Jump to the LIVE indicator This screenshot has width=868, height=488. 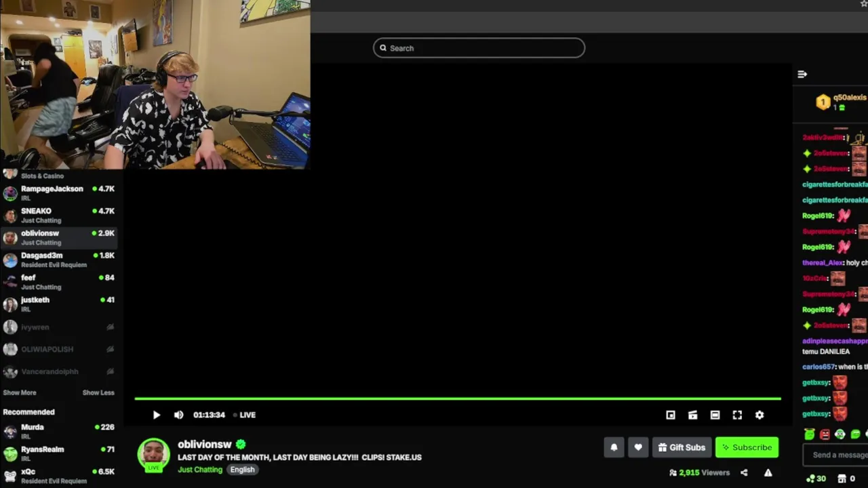click(x=244, y=415)
